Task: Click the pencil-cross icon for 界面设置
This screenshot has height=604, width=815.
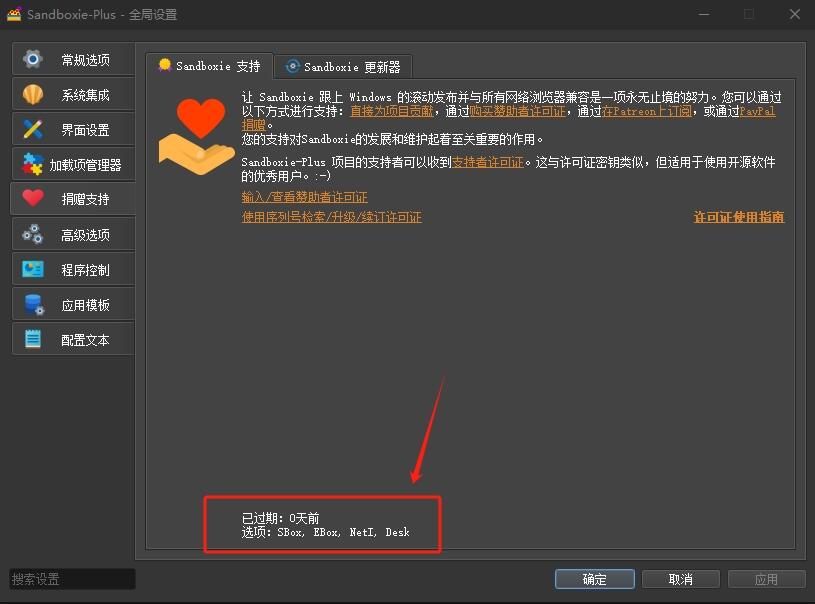Action: coord(33,129)
